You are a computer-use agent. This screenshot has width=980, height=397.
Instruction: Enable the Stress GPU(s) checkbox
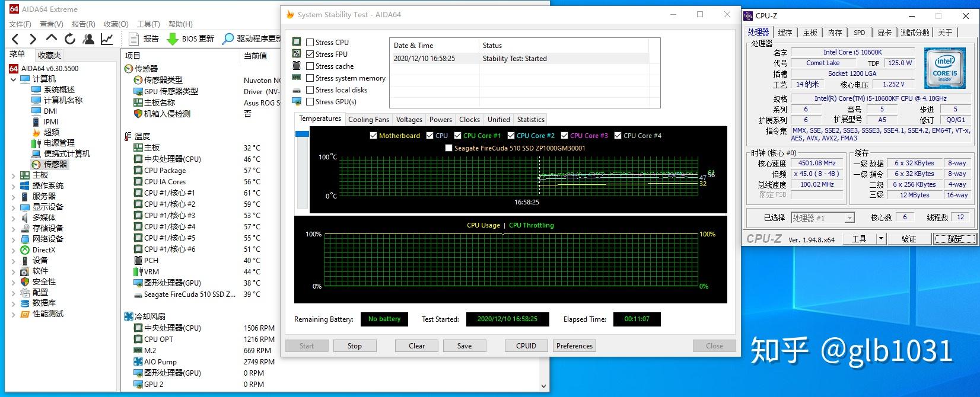(x=310, y=101)
